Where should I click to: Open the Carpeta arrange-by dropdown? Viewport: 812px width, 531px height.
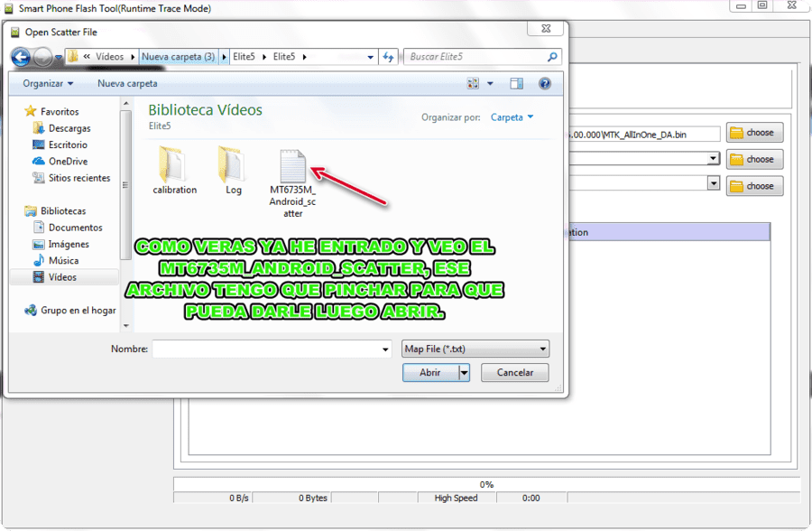pos(512,117)
